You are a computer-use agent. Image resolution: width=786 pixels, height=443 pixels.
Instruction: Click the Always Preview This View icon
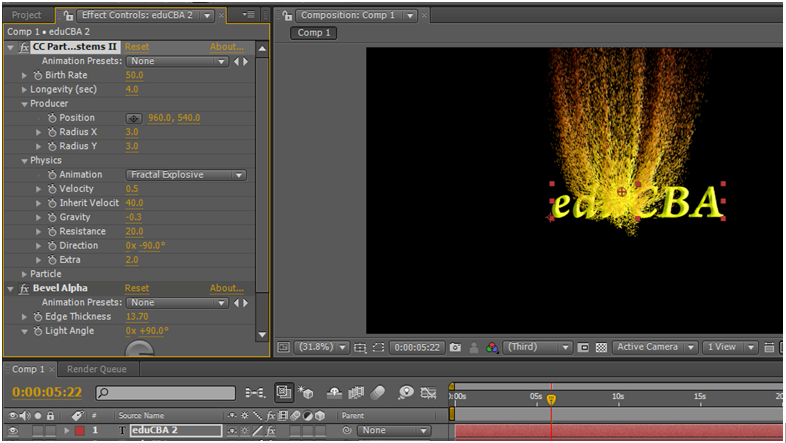[284, 347]
